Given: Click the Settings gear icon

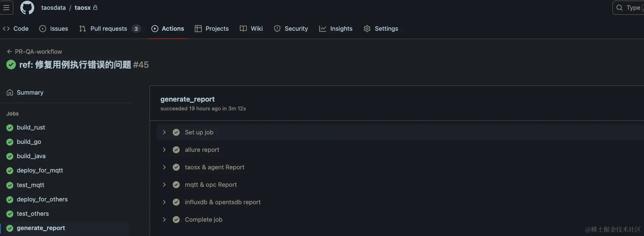Looking at the screenshot, I should coord(367,29).
